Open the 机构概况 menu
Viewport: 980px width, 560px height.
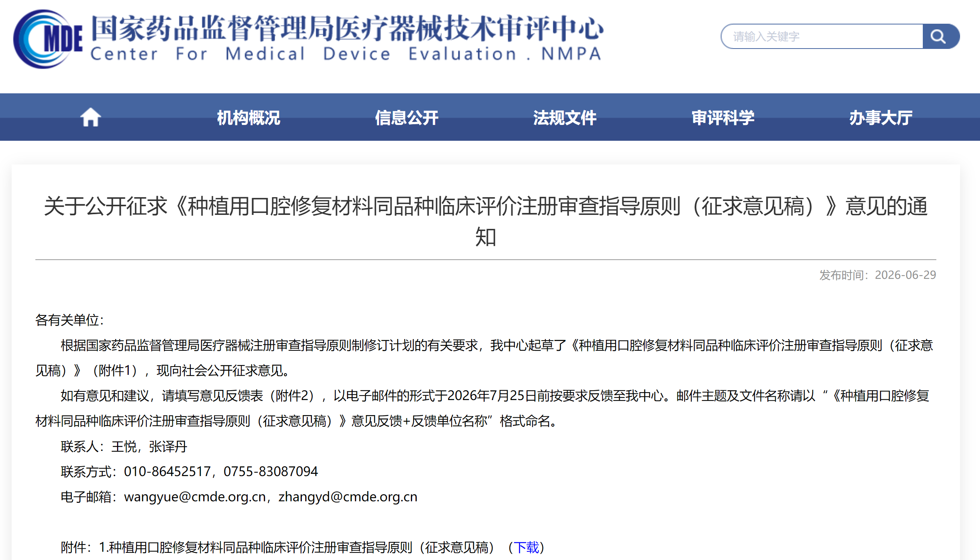(248, 118)
